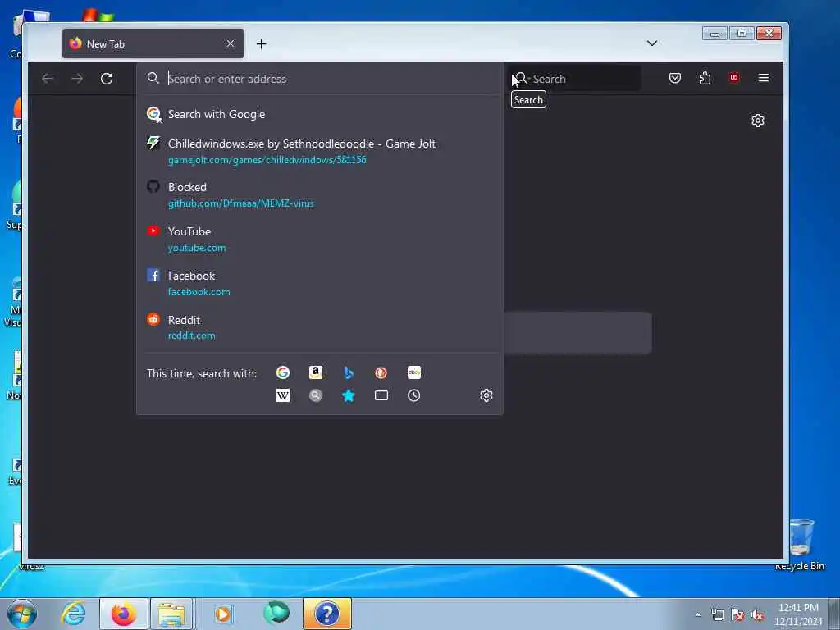Image resolution: width=840 pixels, height=630 pixels.
Task: Open the Extensions puzzle icon
Action: coord(705,78)
